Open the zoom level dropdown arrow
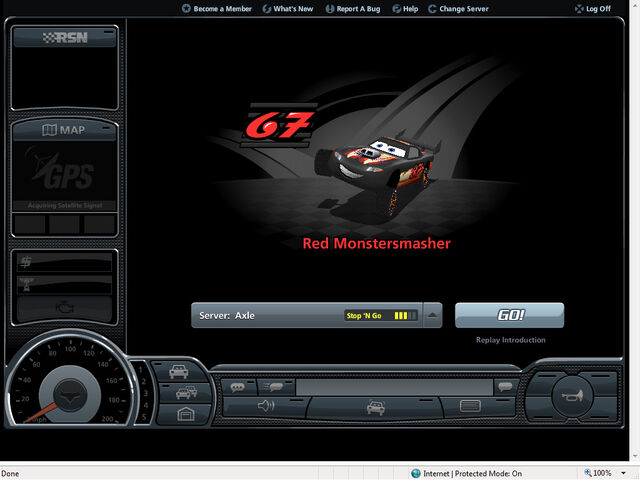This screenshot has width=640, height=480. [x=623, y=473]
